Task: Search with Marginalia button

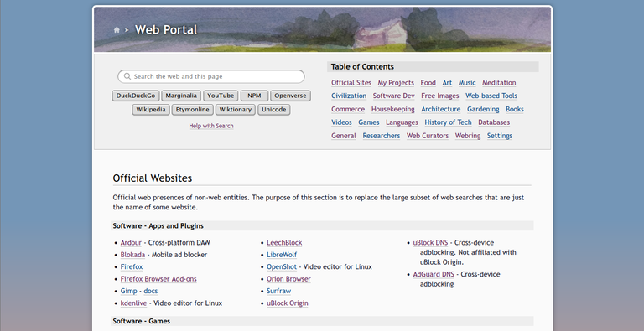Action: (x=181, y=96)
